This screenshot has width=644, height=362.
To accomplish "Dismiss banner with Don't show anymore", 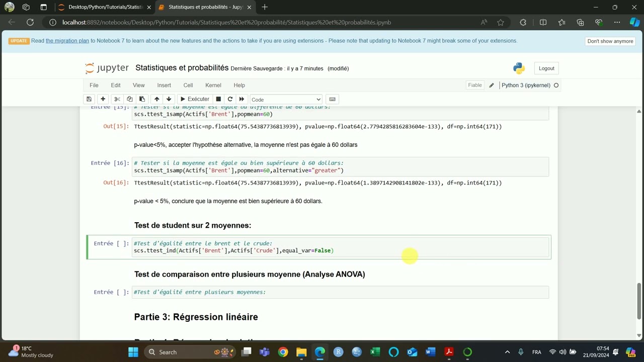I will click(610, 41).
